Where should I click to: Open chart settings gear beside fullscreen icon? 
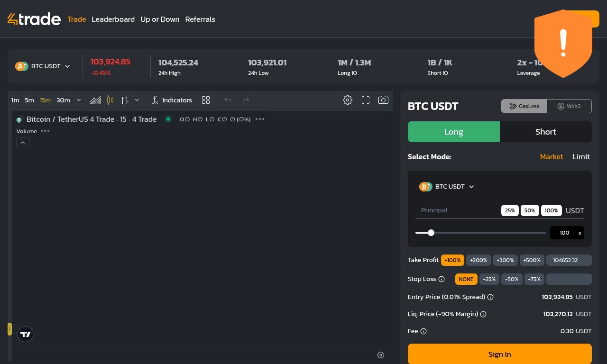pyautogui.click(x=348, y=100)
